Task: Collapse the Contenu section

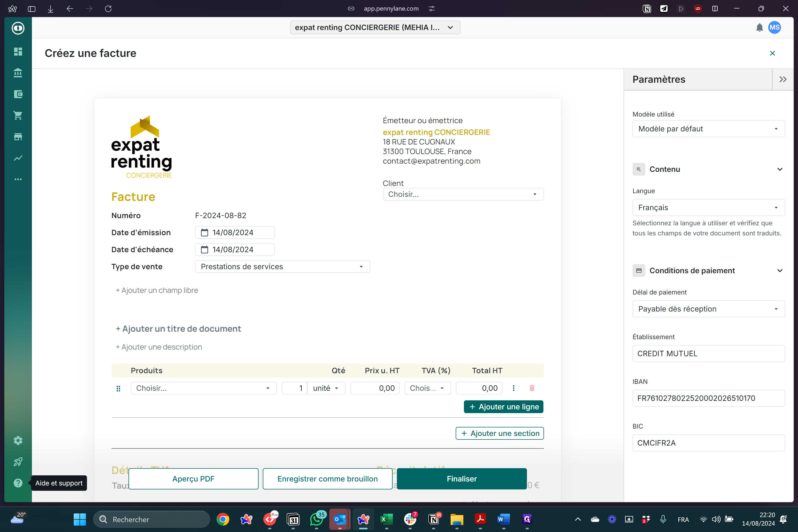Action: 780,169
